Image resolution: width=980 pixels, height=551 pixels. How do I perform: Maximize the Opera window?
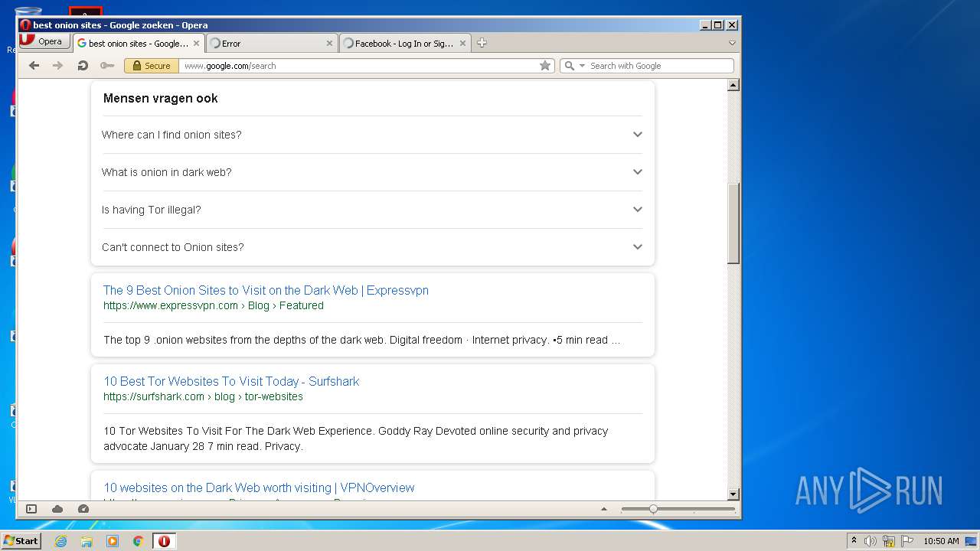718,25
